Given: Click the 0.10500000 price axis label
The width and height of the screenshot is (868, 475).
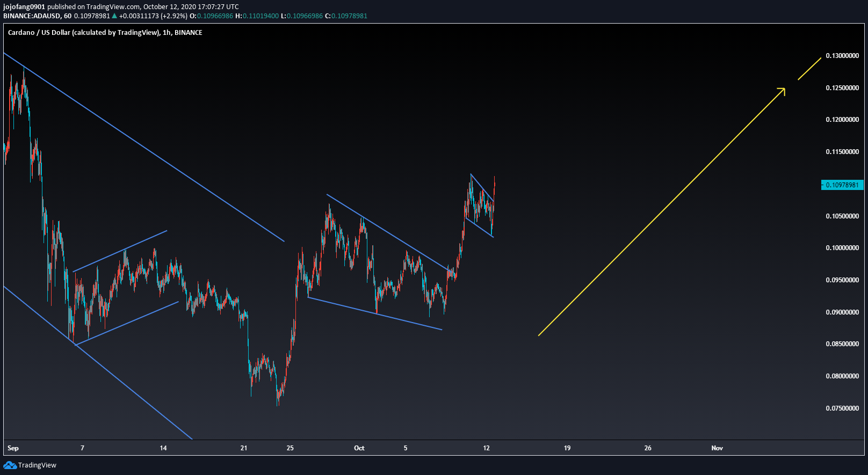Looking at the screenshot, I should tap(842, 216).
